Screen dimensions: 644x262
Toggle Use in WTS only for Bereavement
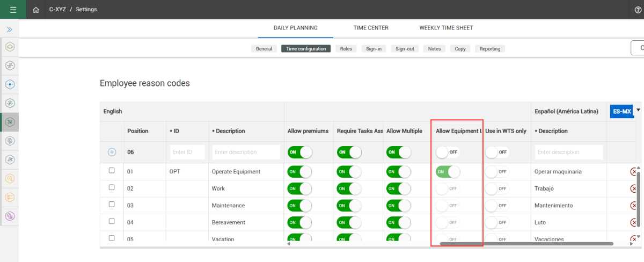coord(497,222)
